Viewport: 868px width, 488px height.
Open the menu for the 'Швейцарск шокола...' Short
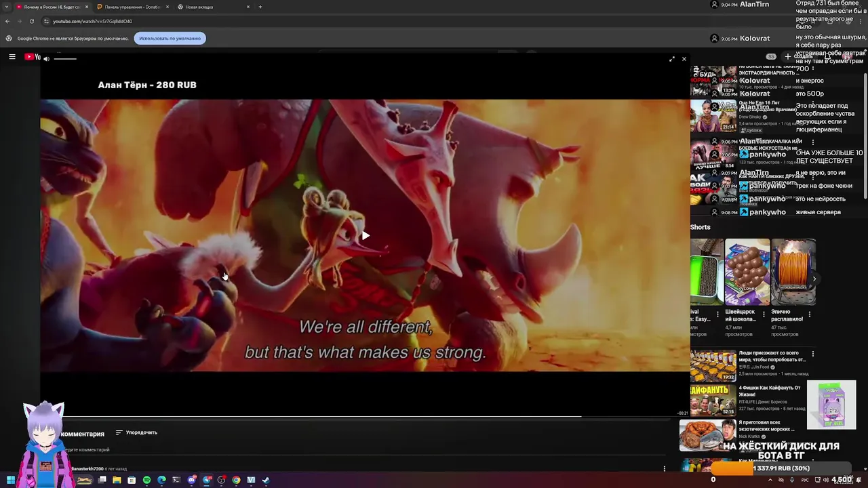click(x=764, y=314)
